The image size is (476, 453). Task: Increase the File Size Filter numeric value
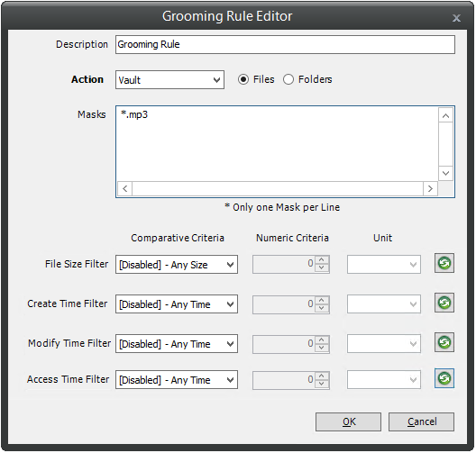pyautogui.click(x=322, y=260)
